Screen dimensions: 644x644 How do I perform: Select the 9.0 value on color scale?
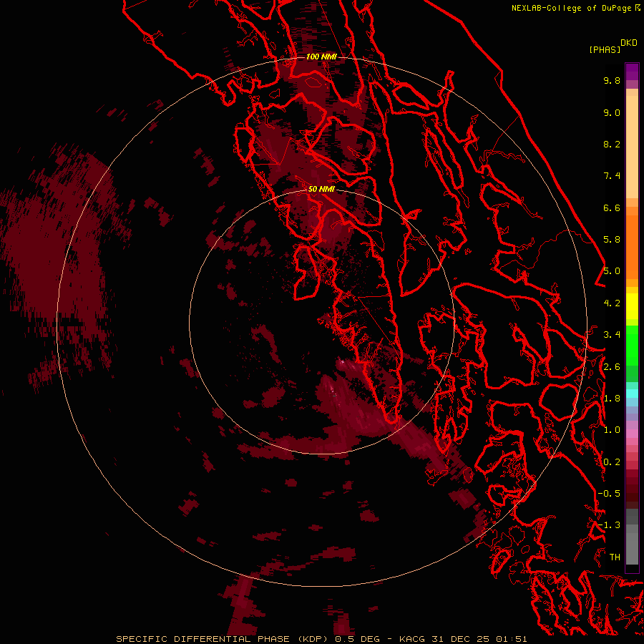click(x=612, y=112)
